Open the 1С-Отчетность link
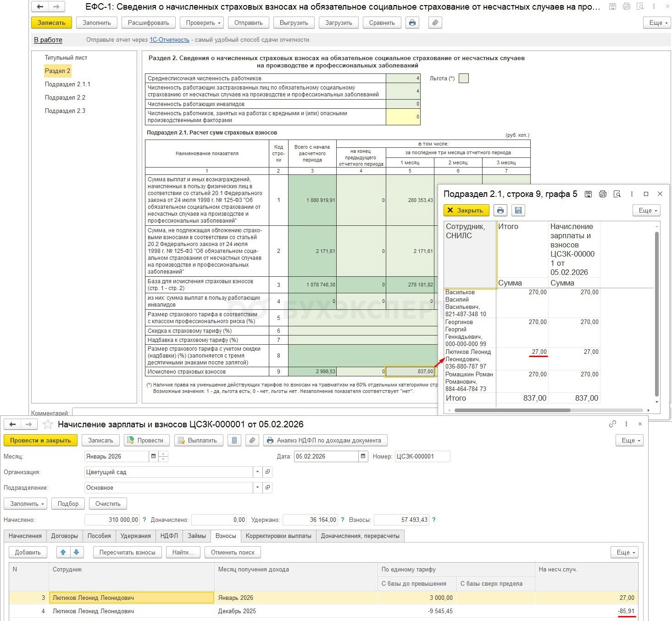Viewport: 672px width, 621px height. 169,40
